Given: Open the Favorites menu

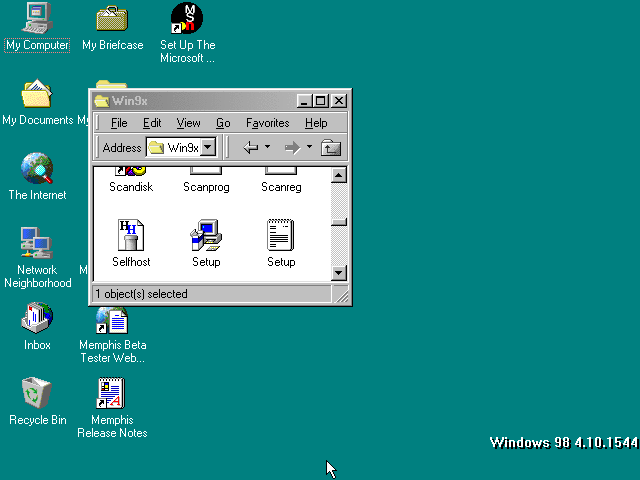Looking at the screenshot, I should tap(267, 123).
